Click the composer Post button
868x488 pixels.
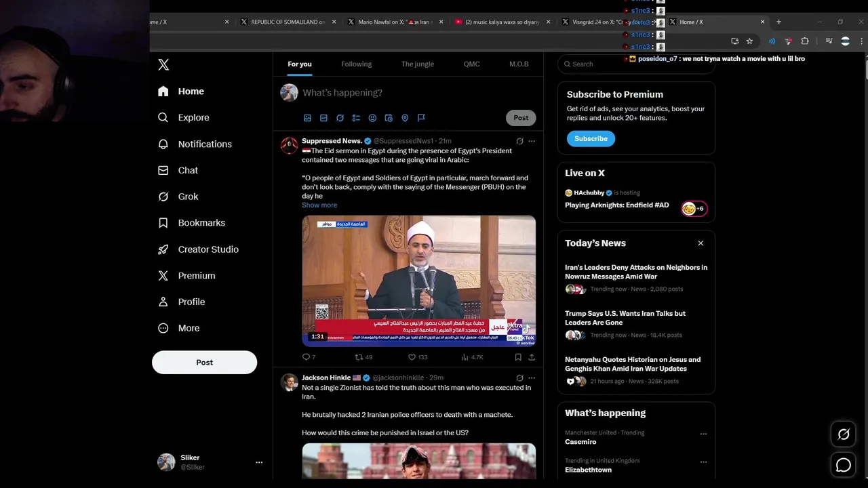[x=521, y=118]
